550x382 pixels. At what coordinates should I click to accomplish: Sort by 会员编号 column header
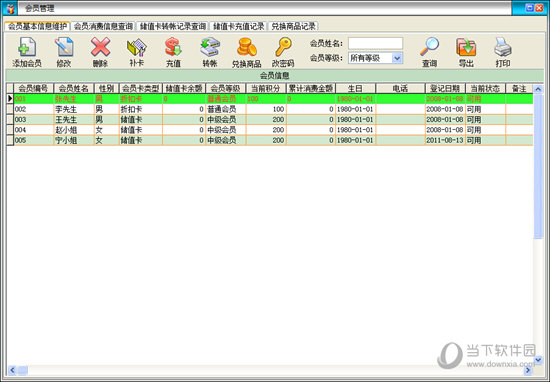(33, 88)
